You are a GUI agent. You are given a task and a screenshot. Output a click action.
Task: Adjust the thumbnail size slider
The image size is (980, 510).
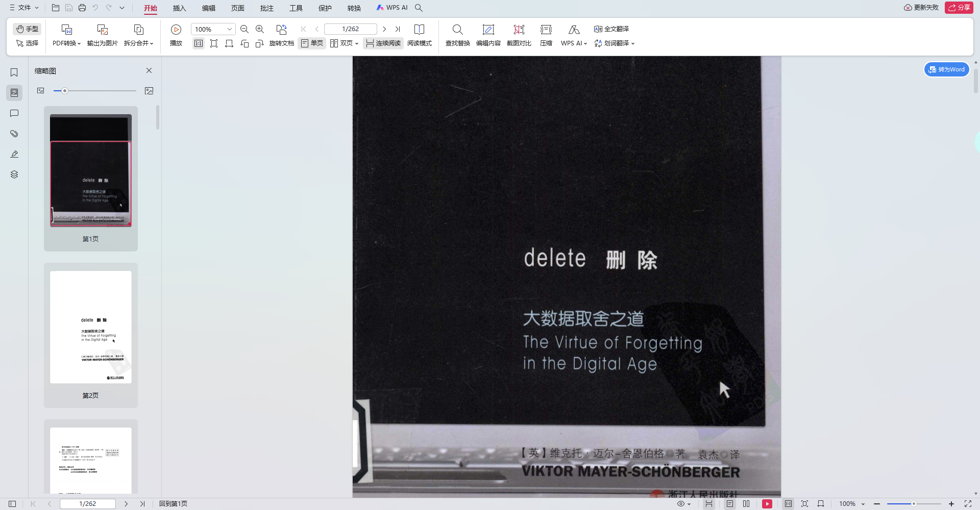[65, 91]
